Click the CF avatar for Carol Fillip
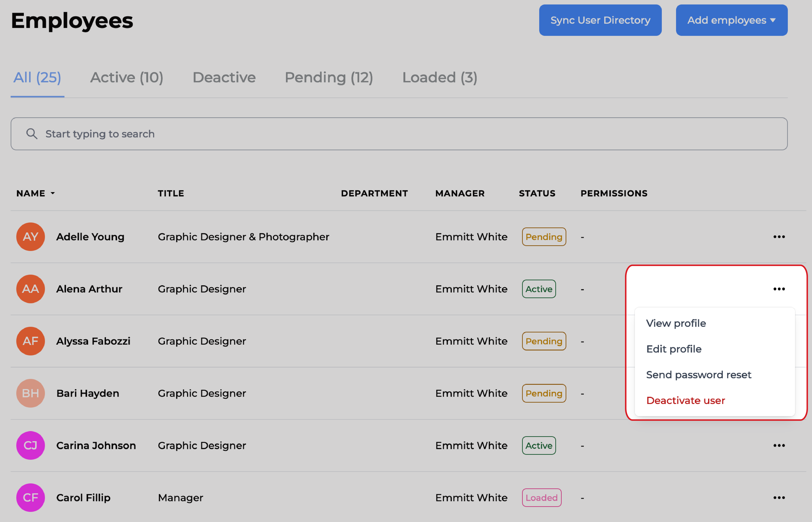 point(31,498)
